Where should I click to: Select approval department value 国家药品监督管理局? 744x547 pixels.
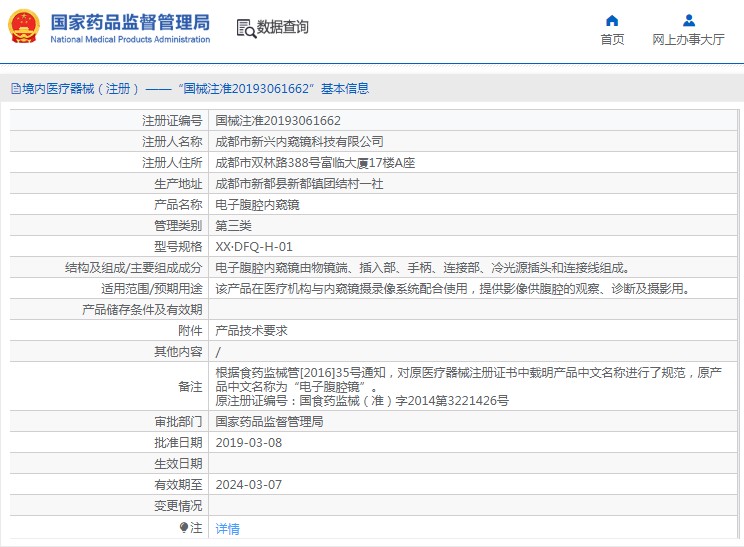pyautogui.click(x=270, y=421)
